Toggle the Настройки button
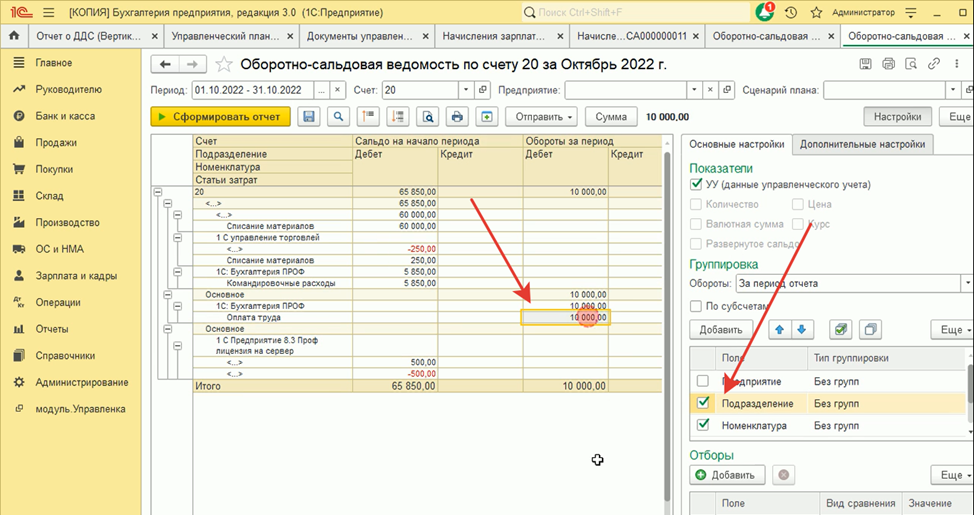This screenshot has height=515, width=974. point(897,117)
